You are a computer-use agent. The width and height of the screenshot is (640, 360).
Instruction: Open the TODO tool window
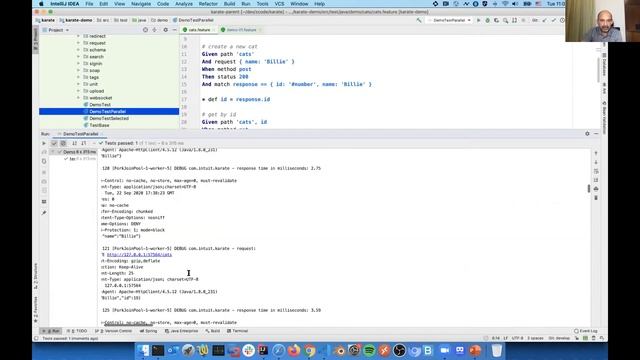coord(77,331)
